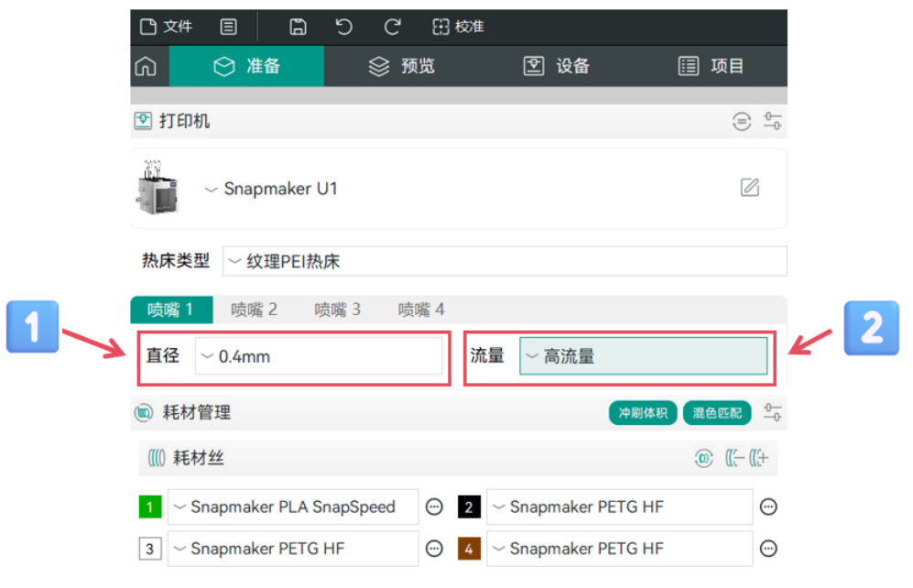This screenshot has height=588, width=913.
Task: Click the filament sync spool icon
Action: pos(704,459)
